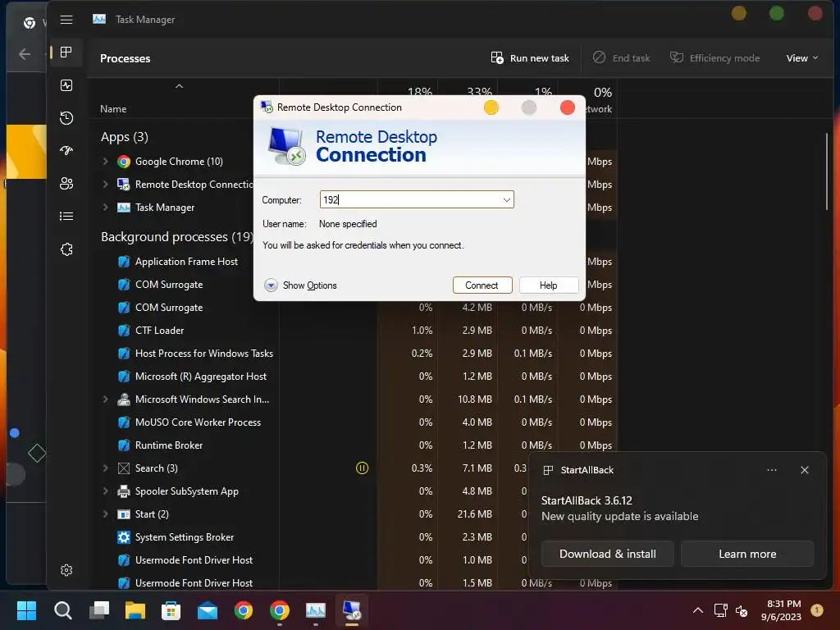Viewport: 840px width, 630px height.
Task: Click Run new task
Action: coord(531,58)
